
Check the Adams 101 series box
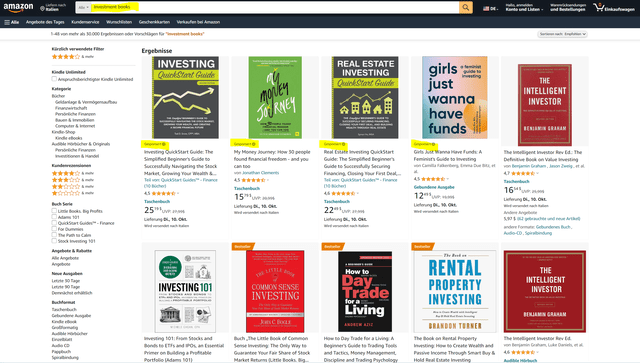click(54, 217)
